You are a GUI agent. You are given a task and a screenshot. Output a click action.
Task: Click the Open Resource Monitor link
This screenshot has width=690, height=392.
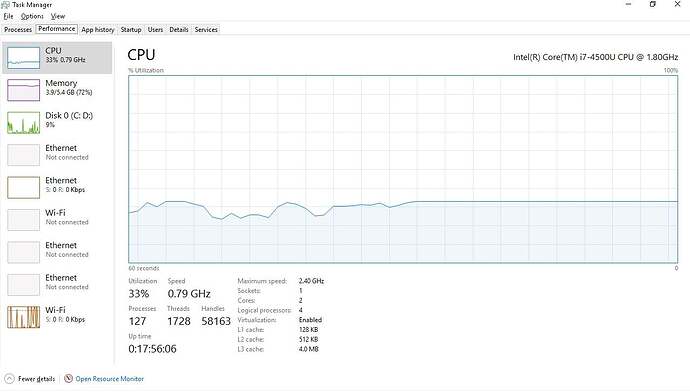(x=110, y=378)
